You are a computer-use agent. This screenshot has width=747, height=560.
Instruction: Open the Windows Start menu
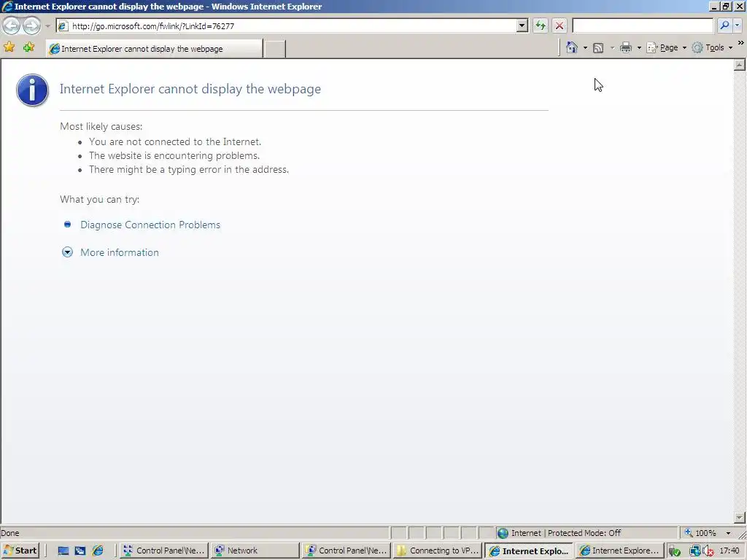pyautogui.click(x=20, y=551)
